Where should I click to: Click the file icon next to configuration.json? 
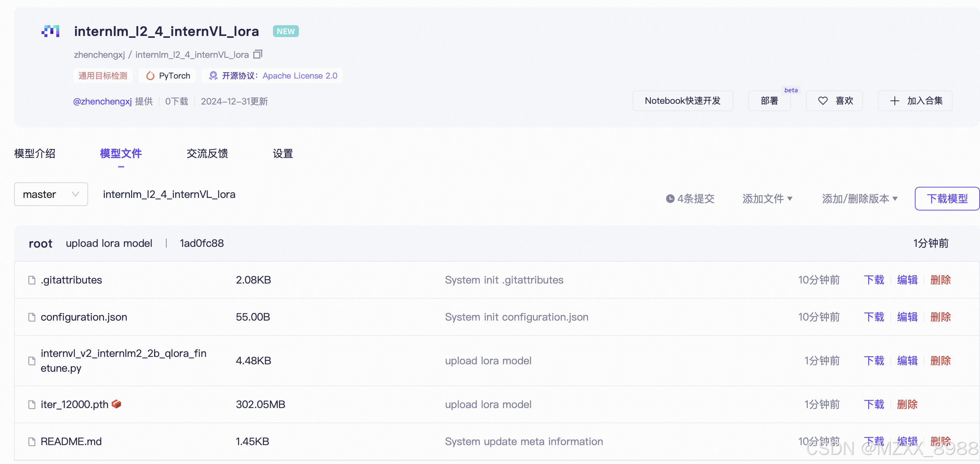tap(31, 317)
